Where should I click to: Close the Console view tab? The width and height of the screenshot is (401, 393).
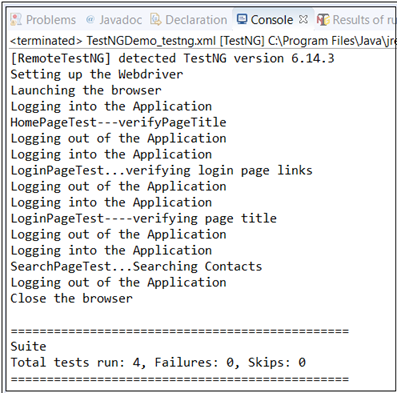coord(303,20)
